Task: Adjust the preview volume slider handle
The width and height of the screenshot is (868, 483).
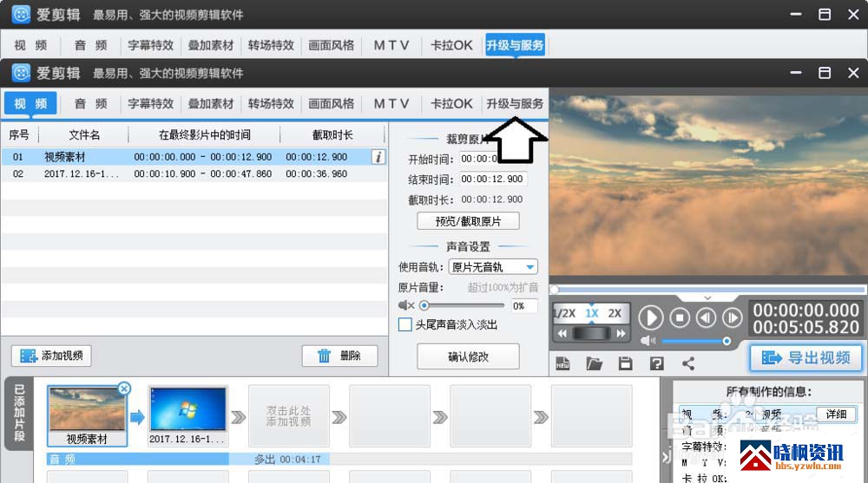Action: (727, 341)
